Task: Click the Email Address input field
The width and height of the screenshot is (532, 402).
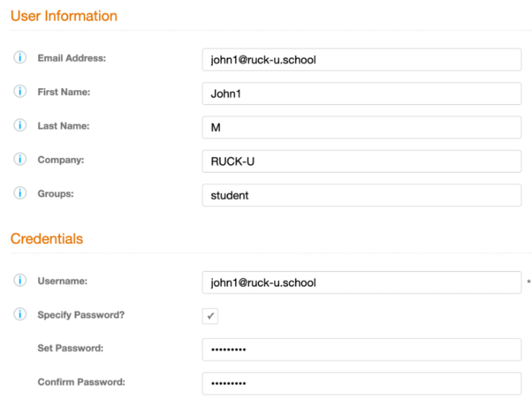Action: point(361,60)
